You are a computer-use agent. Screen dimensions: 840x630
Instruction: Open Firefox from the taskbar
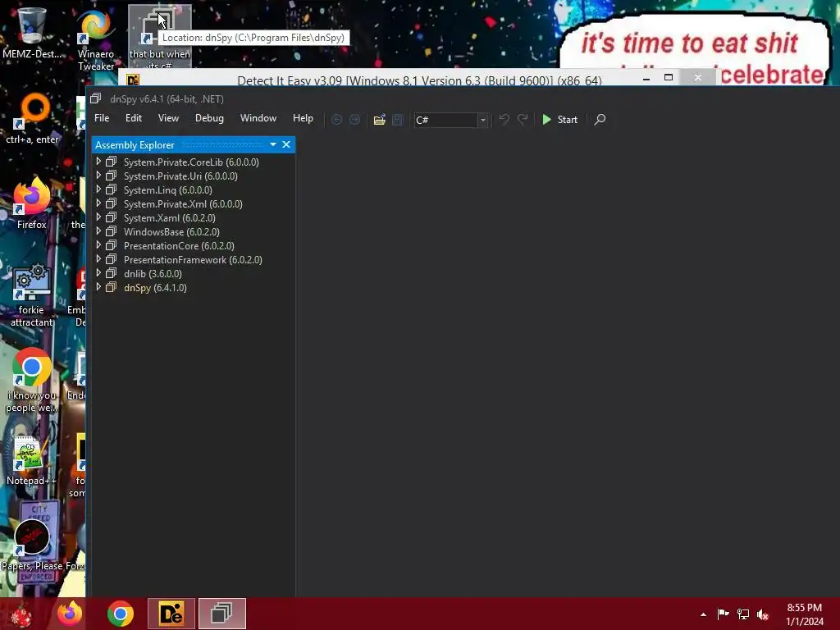70,614
